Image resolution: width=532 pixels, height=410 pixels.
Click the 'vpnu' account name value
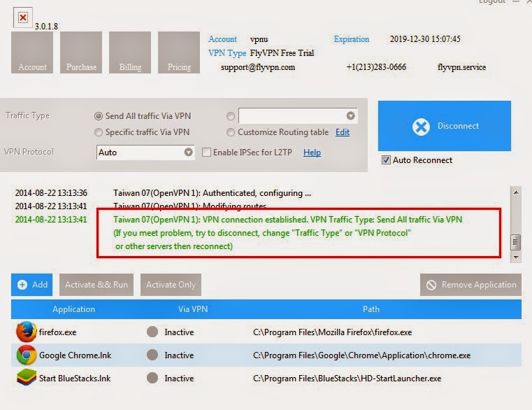[x=259, y=39]
